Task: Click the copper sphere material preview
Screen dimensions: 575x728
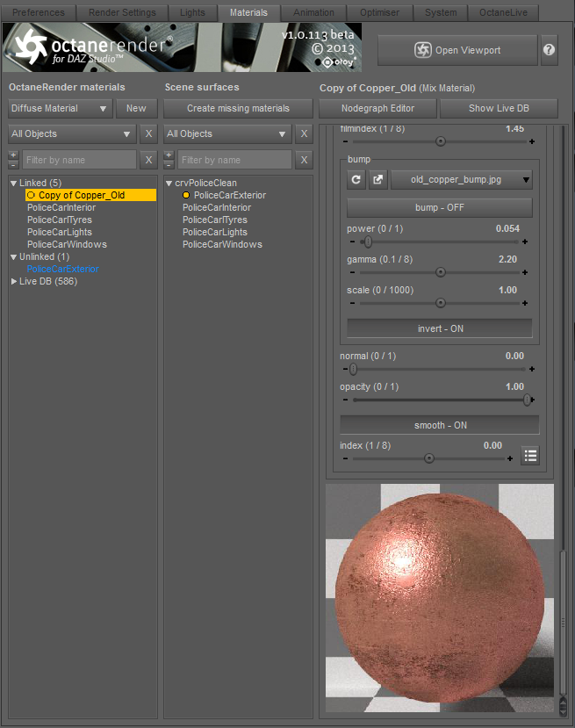Action: [440, 598]
